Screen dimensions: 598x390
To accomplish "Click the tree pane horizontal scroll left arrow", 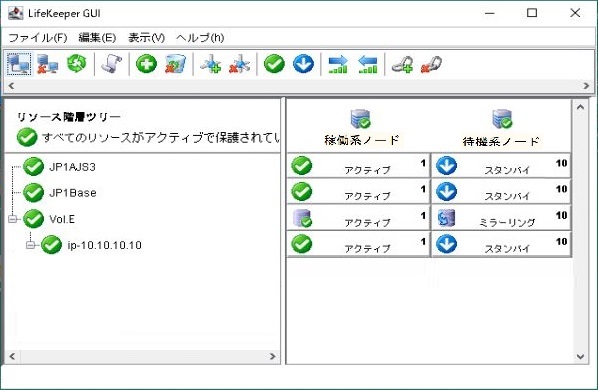I will tap(12, 356).
